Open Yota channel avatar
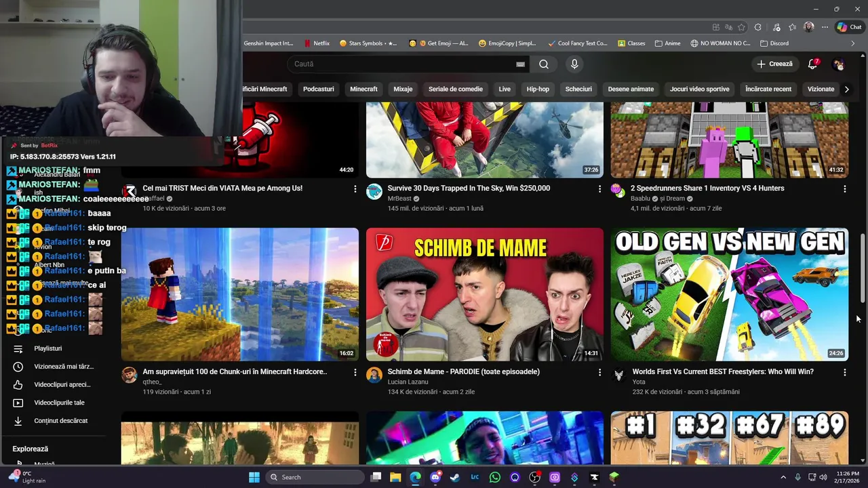Screen dimensions: 868x488 618,375
